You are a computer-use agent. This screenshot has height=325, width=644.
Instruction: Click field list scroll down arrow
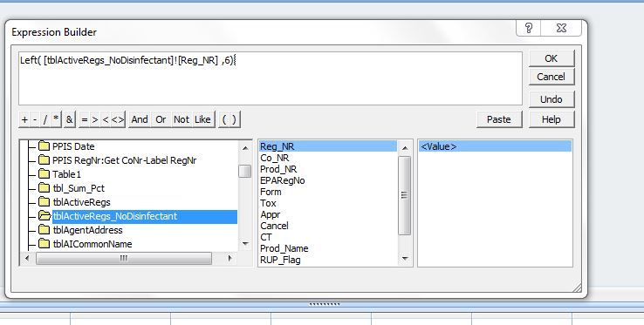click(405, 259)
